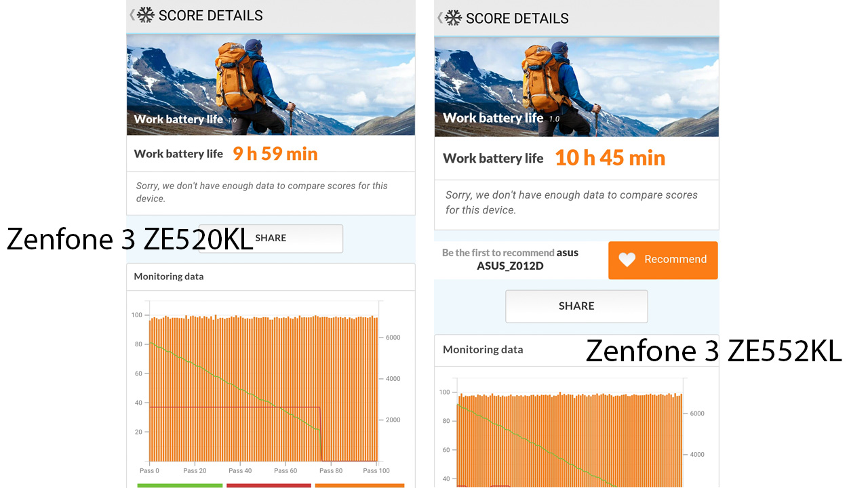This screenshot has height=488, width=868.
Task: Click the 9 h 59 min battery score
Action: tap(275, 153)
